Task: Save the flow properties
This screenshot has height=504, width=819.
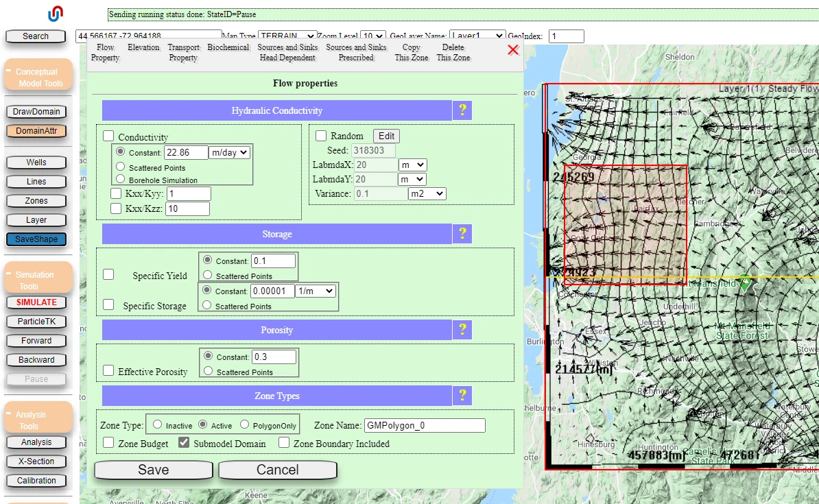Action: [x=154, y=470]
